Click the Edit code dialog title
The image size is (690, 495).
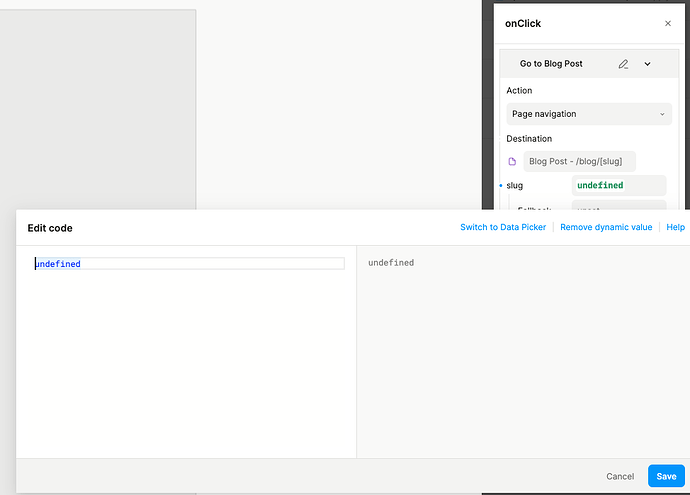pos(50,228)
